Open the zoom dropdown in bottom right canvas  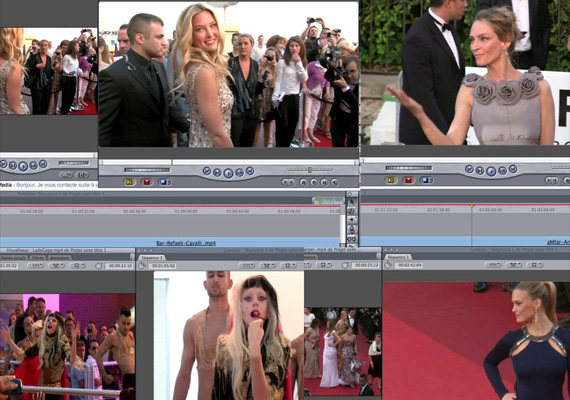[493, 265]
